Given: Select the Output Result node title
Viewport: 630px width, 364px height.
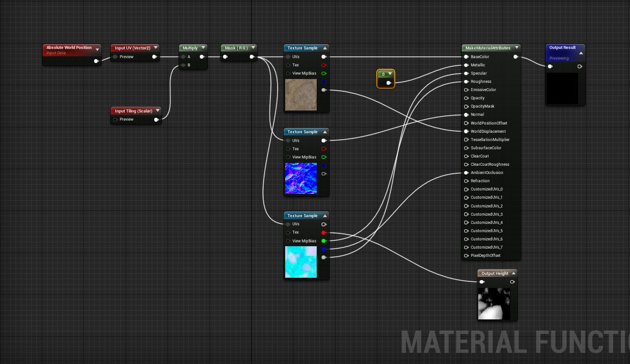Looking at the screenshot, I should (x=563, y=47).
